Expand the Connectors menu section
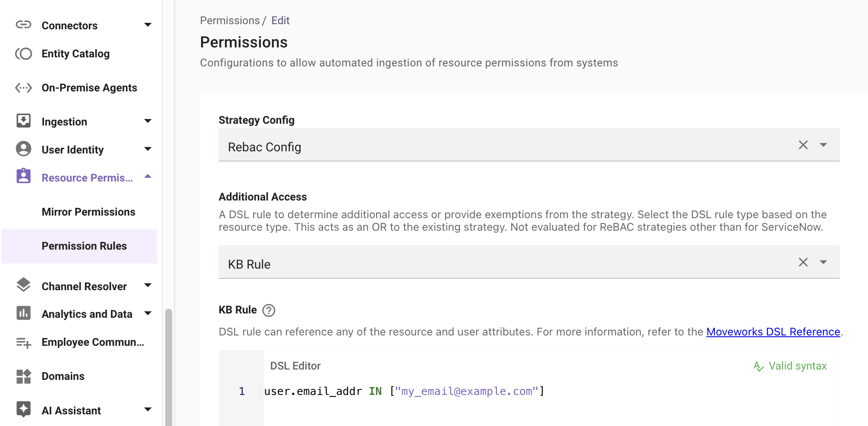The image size is (868, 426). pyautogui.click(x=148, y=25)
